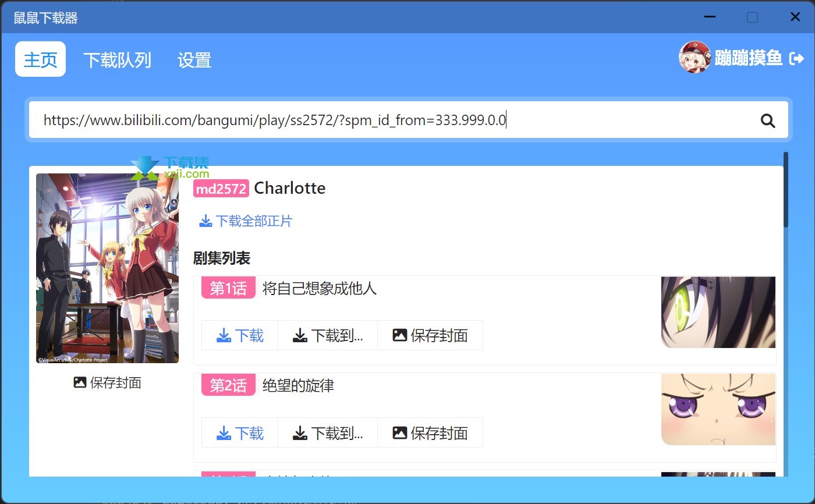Open the 设置 tab
815x504 pixels.
[194, 59]
